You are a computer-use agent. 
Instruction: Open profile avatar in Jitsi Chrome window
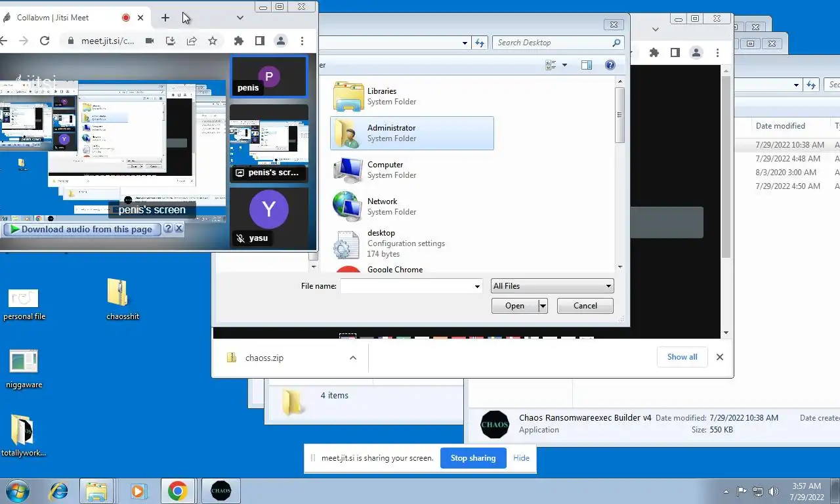click(x=281, y=41)
